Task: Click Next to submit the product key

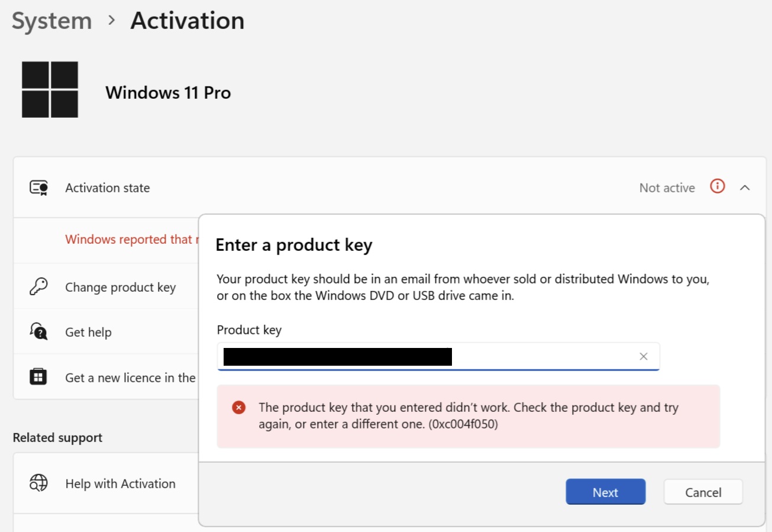Action: [x=605, y=492]
